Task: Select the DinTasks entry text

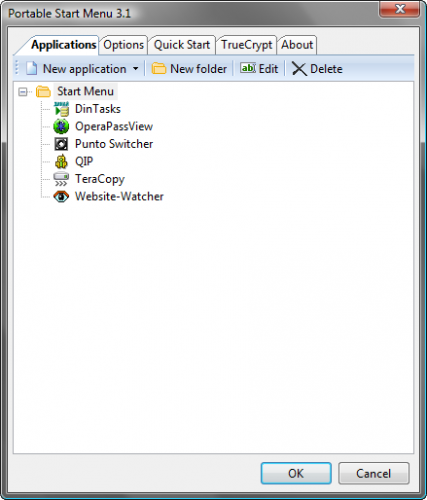Action: coord(98,109)
